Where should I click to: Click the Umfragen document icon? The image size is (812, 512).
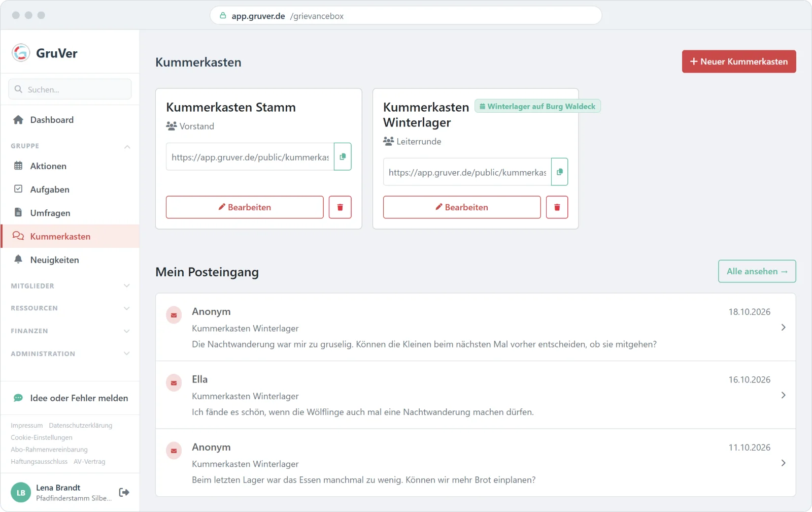18,212
